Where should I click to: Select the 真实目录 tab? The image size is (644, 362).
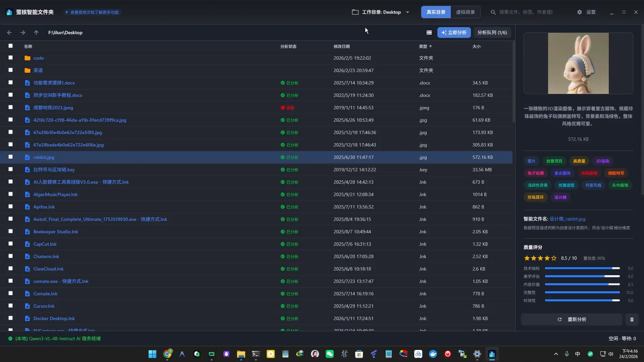coord(436,12)
